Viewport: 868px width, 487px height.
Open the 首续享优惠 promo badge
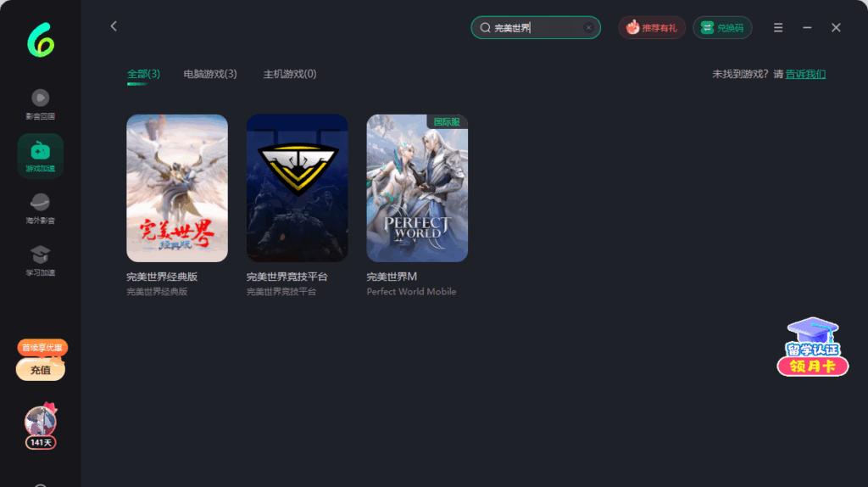[42, 347]
